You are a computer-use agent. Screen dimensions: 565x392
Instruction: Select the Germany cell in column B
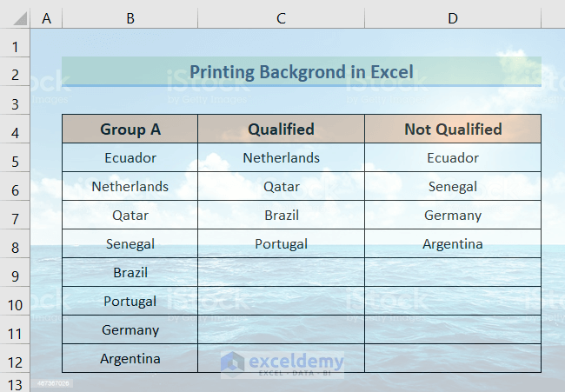[130, 330]
